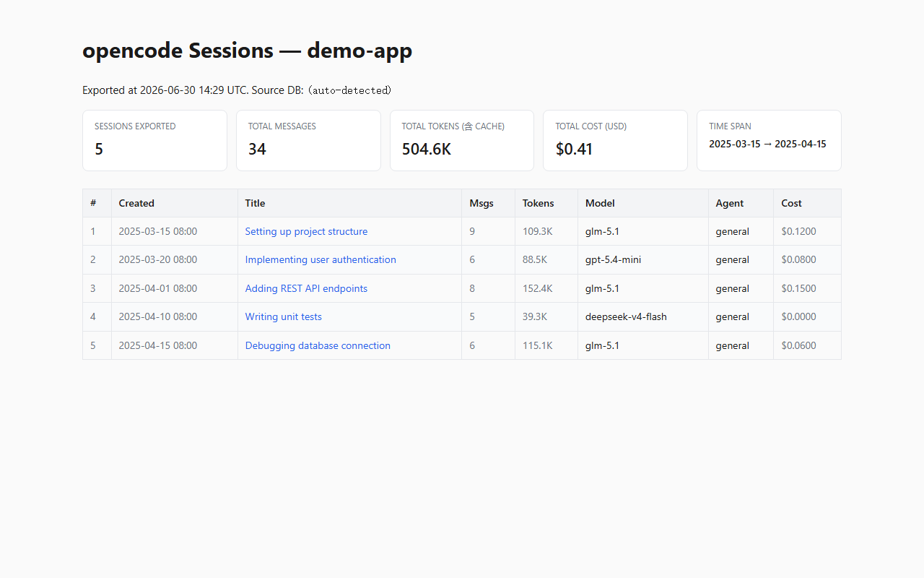Click the token count '88.5K'
Image resolution: width=924 pixels, height=578 pixels.
point(535,259)
